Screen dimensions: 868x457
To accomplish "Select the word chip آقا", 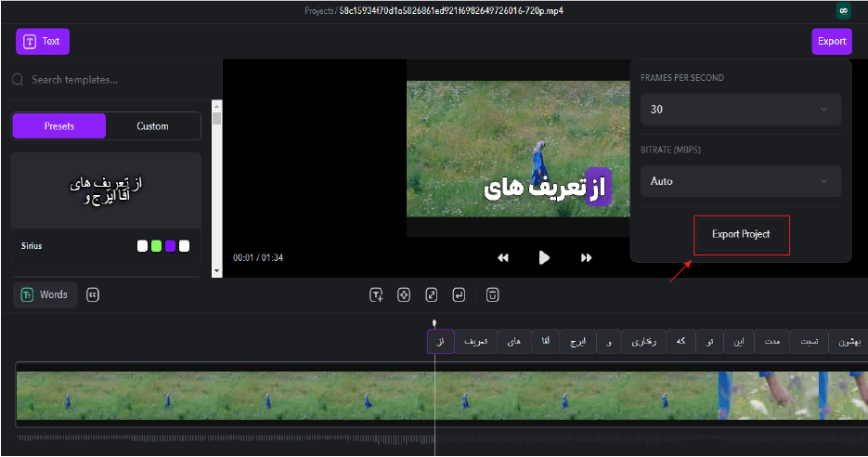I will (x=545, y=341).
